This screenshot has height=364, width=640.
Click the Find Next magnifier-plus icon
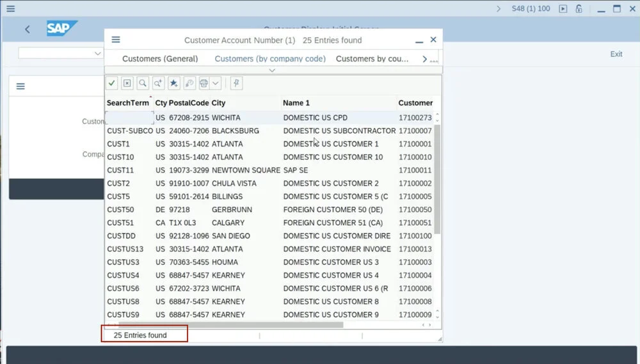(x=158, y=83)
